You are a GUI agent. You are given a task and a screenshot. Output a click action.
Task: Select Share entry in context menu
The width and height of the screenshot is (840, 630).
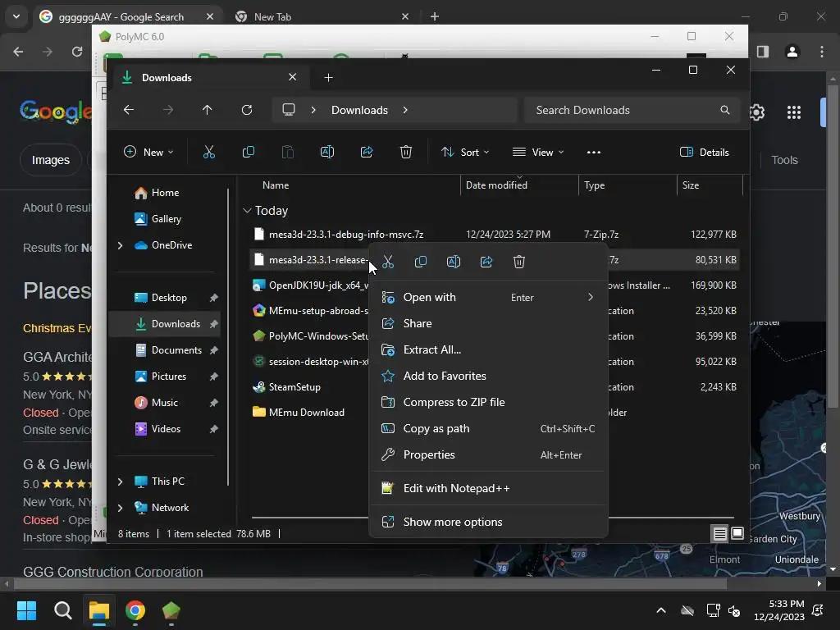(488, 323)
